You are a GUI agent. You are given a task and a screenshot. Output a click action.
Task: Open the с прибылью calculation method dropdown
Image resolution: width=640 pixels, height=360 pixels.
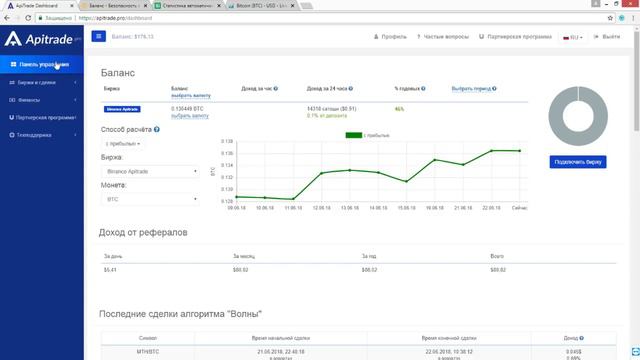(122, 144)
